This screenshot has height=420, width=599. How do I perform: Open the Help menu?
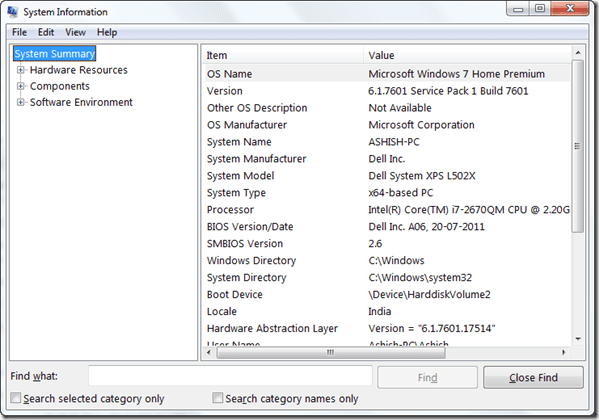point(107,32)
